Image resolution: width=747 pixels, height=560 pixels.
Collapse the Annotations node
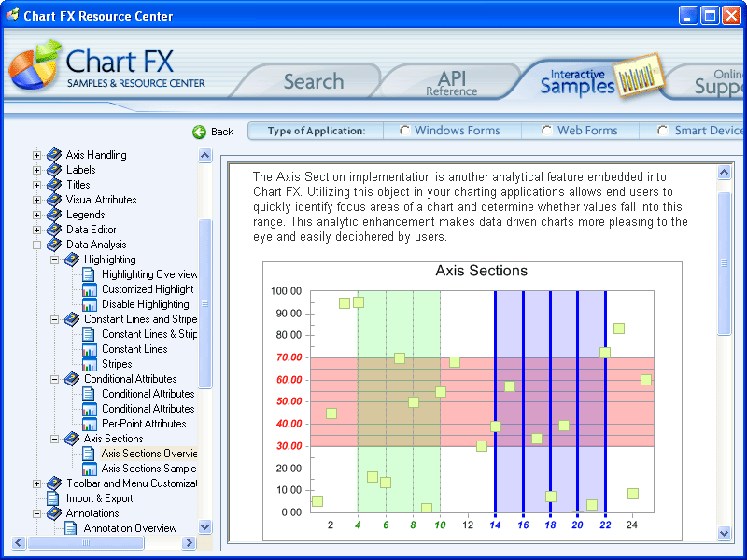(x=36, y=514)
